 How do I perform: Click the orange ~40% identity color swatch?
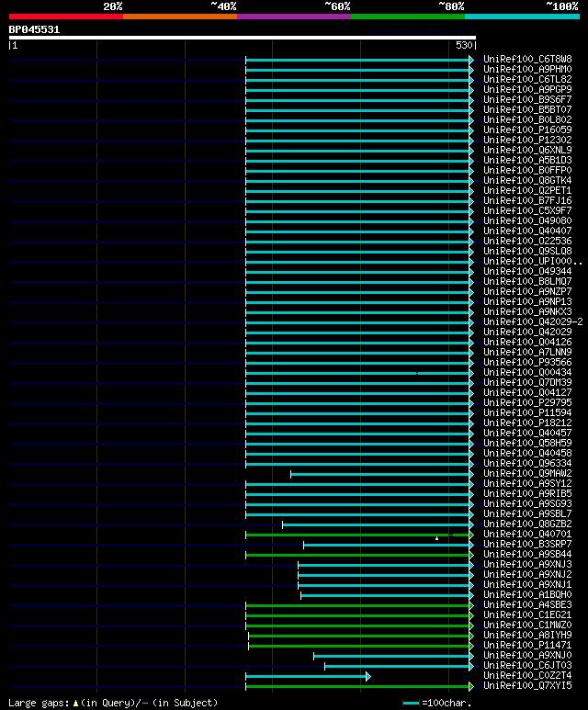(180, 17)
